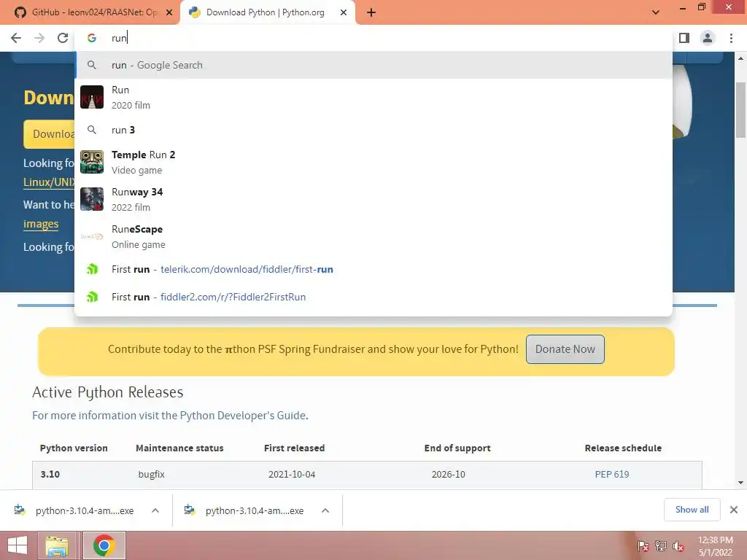Click the '2026-10' end of support cell

[449, 474]
